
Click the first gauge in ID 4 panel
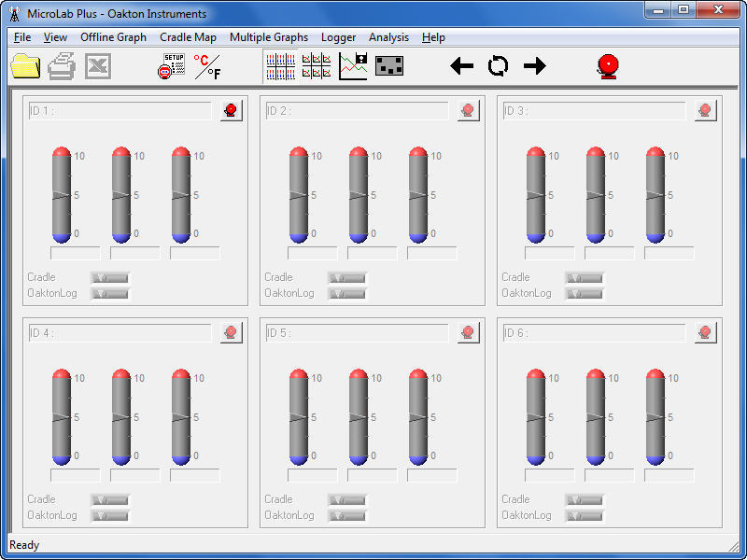[x=62, y=417]
